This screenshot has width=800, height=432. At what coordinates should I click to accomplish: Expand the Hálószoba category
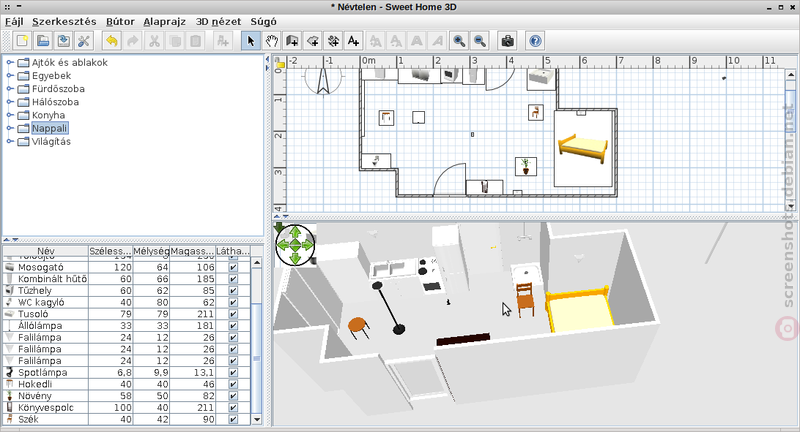click(10, 102)
